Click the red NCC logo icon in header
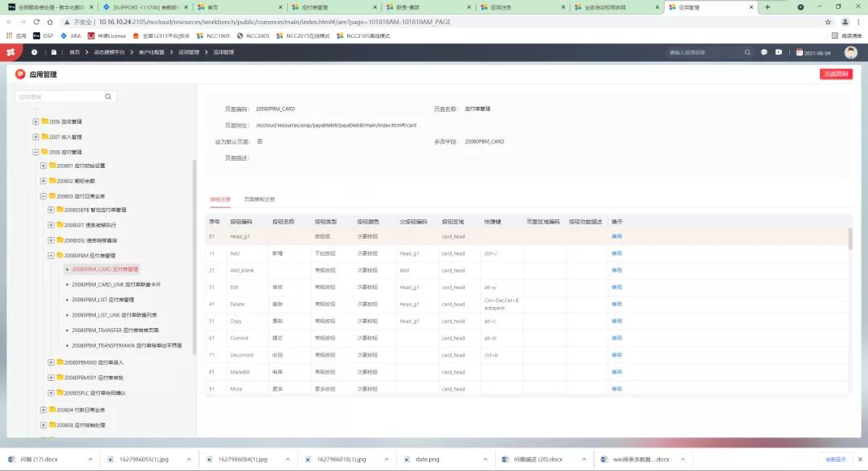This screenshot has width=868, height=471. point(10,52)
